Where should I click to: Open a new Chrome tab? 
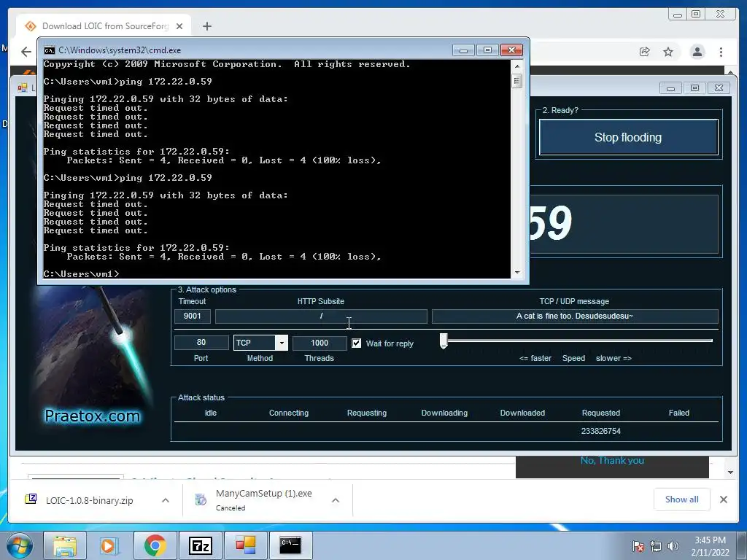point(206,26)
